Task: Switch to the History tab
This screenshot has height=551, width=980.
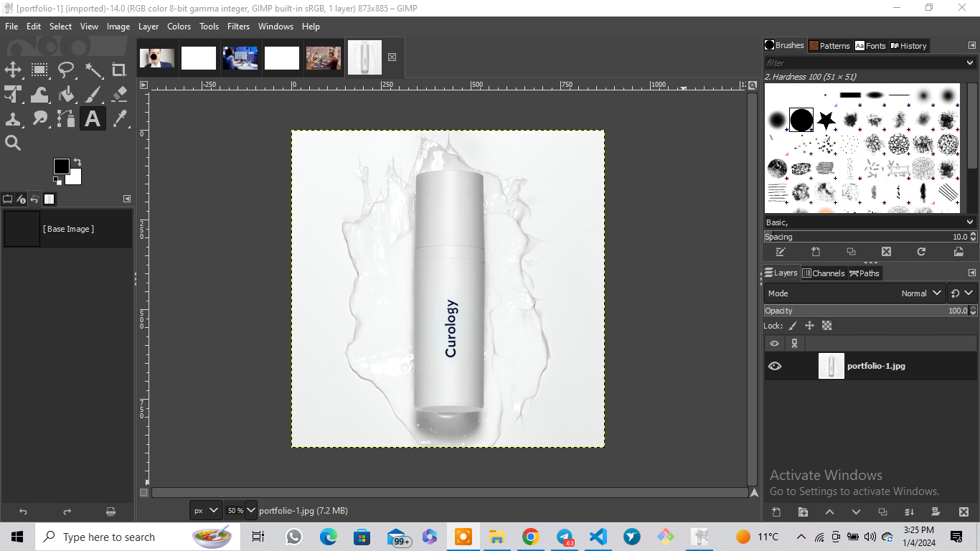Action: tap(908, 45)
